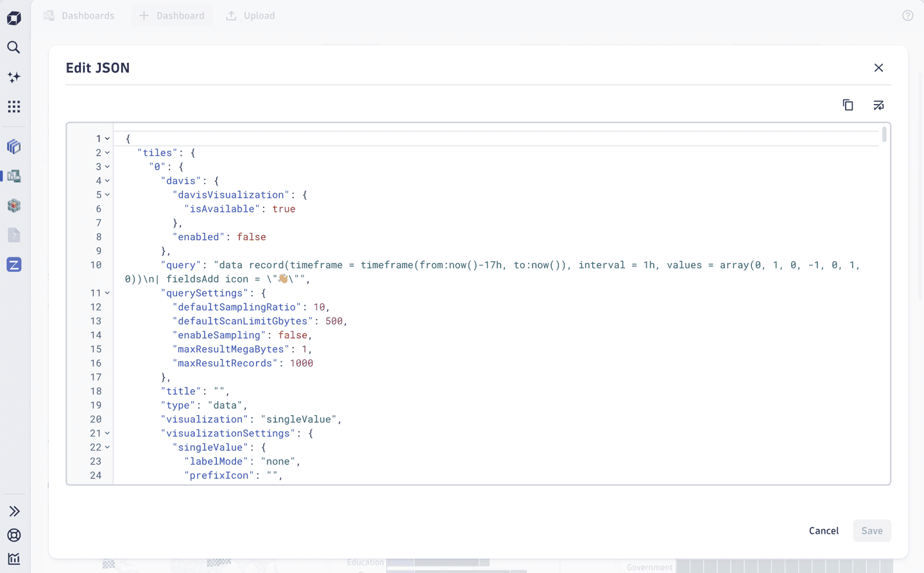Screen dimensions: 924x573
Task: Open the Davis AI sparkle icon
Action: tap(13, 77)
